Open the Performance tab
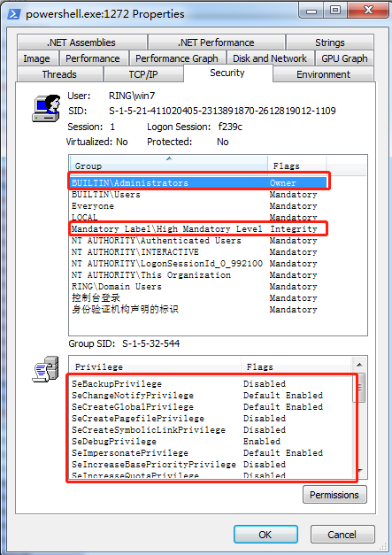Viewport: 392px width, 555px height. (x=93, y=58)
